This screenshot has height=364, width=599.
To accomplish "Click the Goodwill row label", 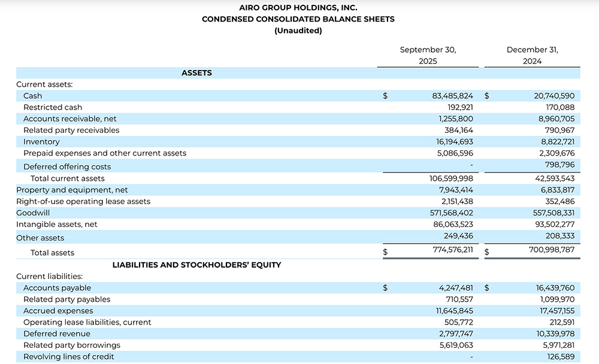I will point(34,213).
